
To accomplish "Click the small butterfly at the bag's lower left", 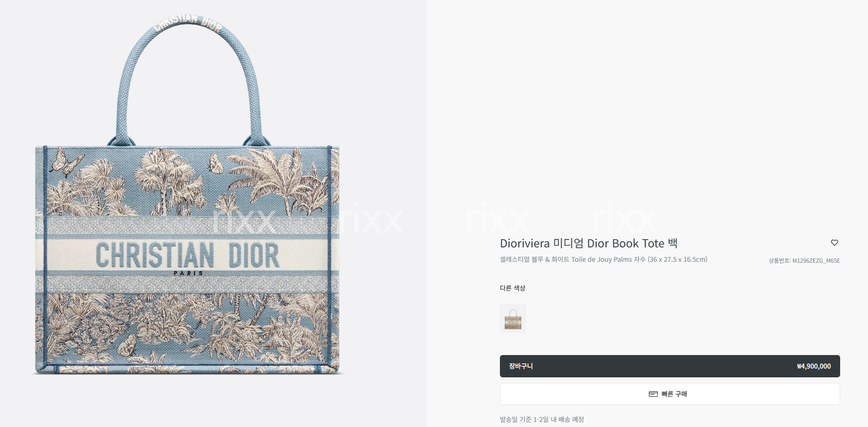I will [x=127, y=345].
